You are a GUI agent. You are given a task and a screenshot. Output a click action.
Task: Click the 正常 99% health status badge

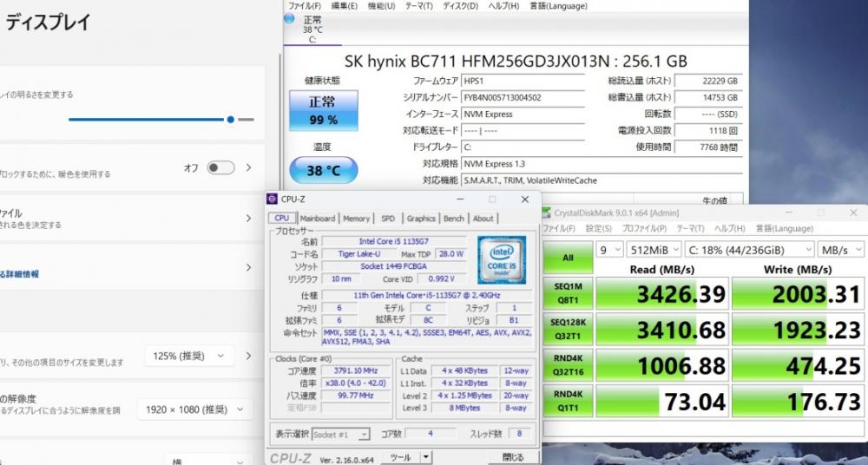point(323,110)
